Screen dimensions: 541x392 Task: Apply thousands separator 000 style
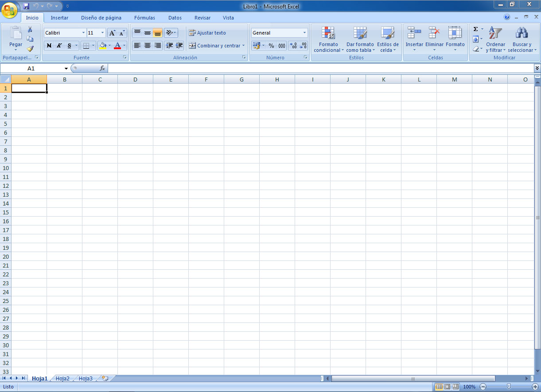(x=282, y=46)
